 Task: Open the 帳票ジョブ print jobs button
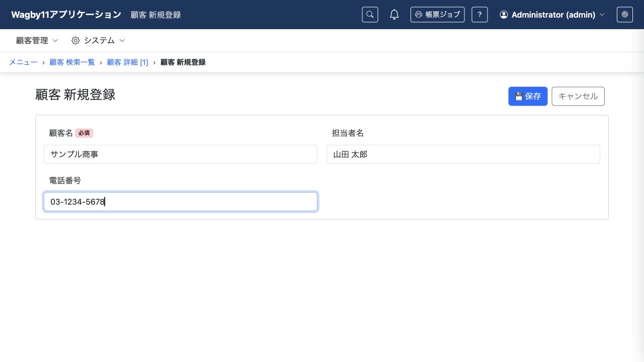437,15
